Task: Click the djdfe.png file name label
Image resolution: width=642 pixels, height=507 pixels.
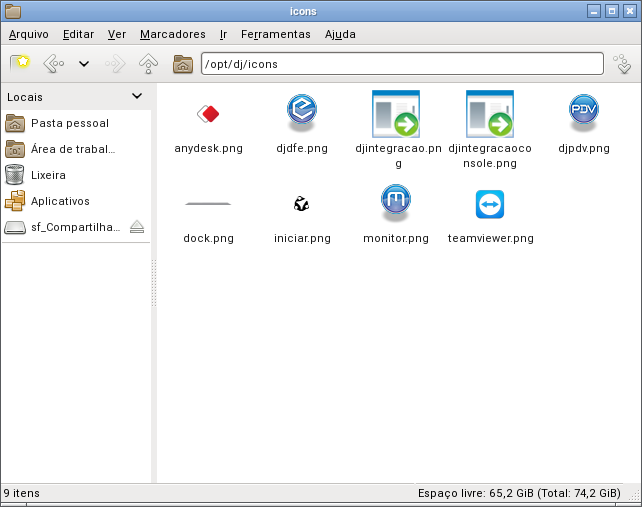Action: click(302, 148)
